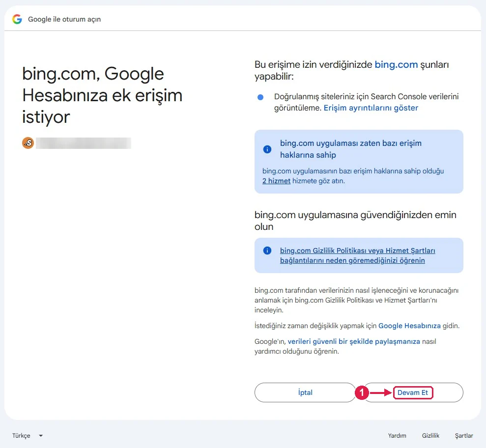
Task: Click the Devam Et button
Action: click(x=413, y=392)
